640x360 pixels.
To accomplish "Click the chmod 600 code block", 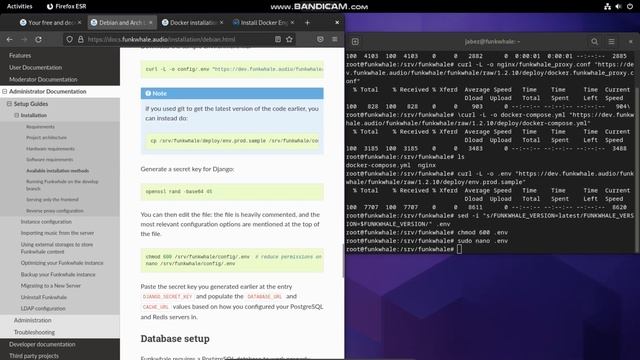I will tap(232, 260).
